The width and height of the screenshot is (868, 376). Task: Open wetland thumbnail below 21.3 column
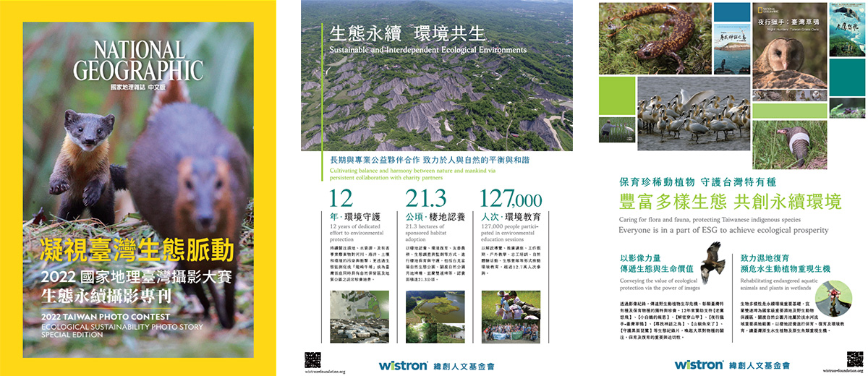point(434,316)
